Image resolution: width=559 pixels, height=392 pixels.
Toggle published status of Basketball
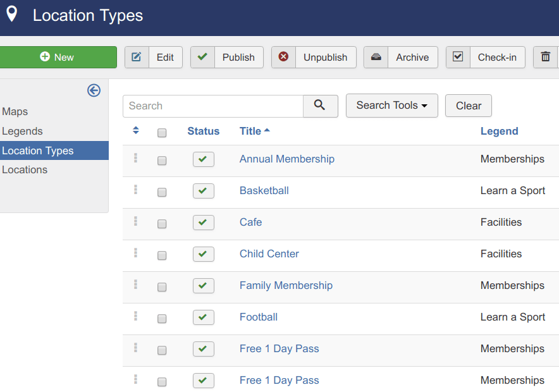pyautogui.click(x=203, y=191)
